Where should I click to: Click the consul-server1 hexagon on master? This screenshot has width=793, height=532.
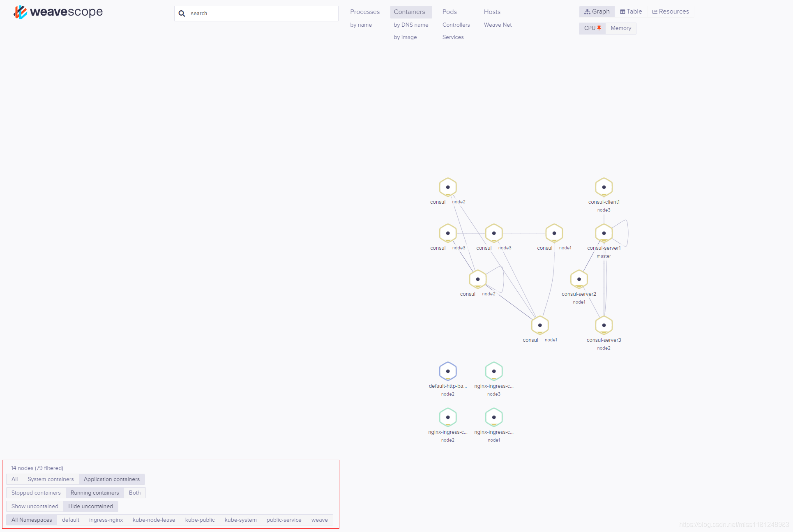pyautogui.click(x=604, y=233)
